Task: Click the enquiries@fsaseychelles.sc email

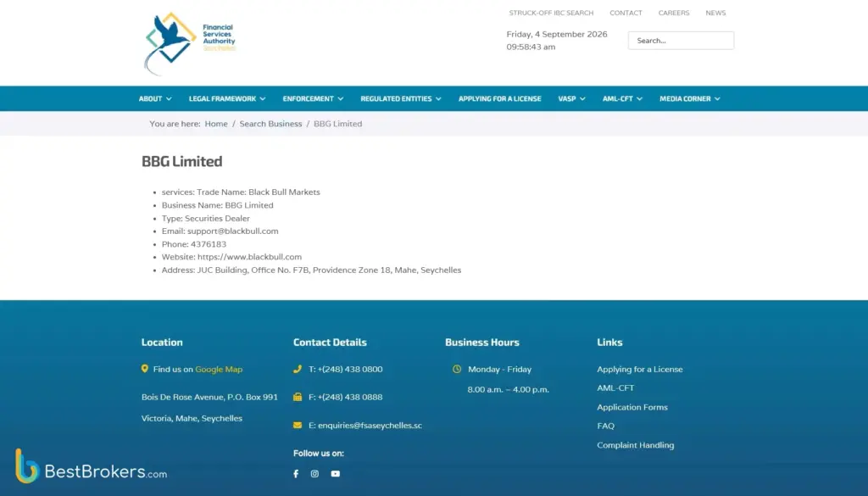Action: [370, 425]
